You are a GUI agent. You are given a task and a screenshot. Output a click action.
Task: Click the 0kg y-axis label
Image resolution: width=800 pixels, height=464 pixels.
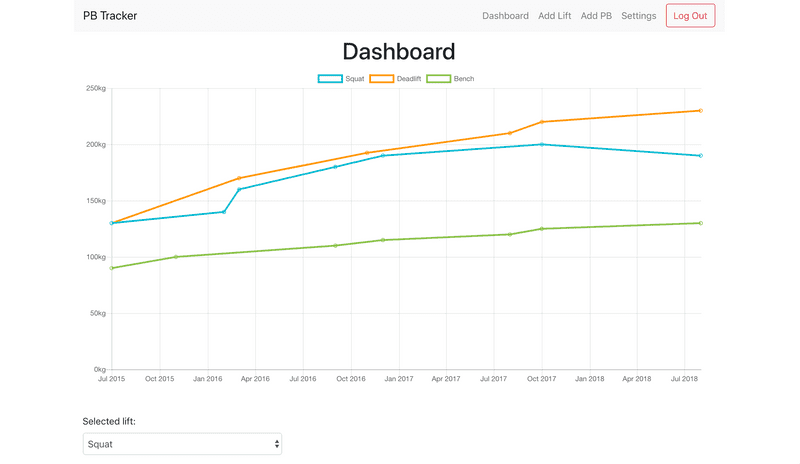coord(100,369)
